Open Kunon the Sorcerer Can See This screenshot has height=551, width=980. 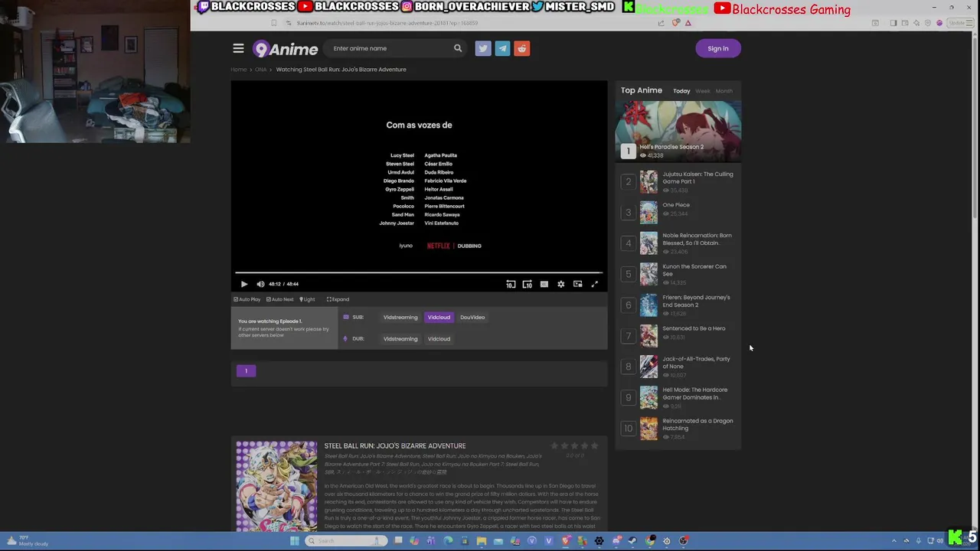694,270
